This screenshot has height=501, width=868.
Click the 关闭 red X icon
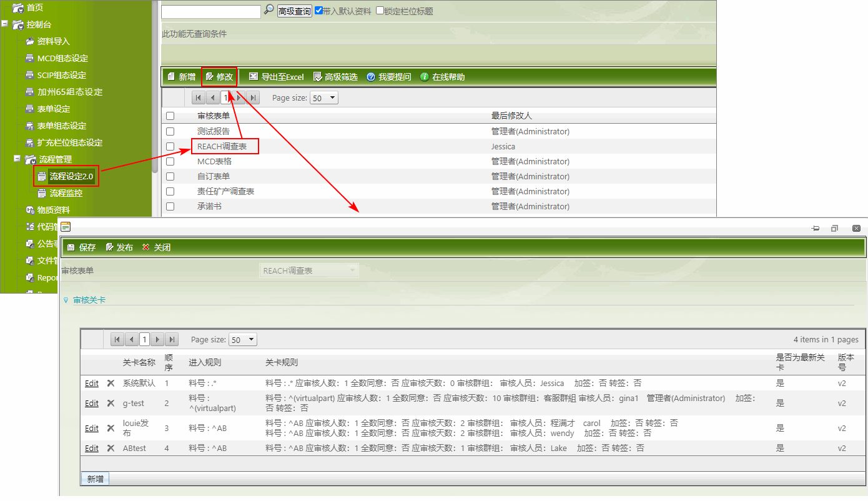(x=146, y=247)
